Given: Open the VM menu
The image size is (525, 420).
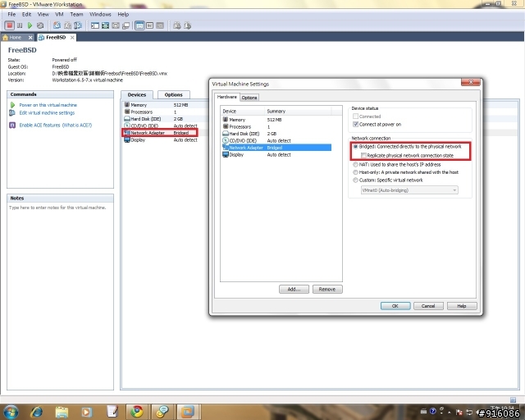Looking at the screenshot, I should (59, 15).
